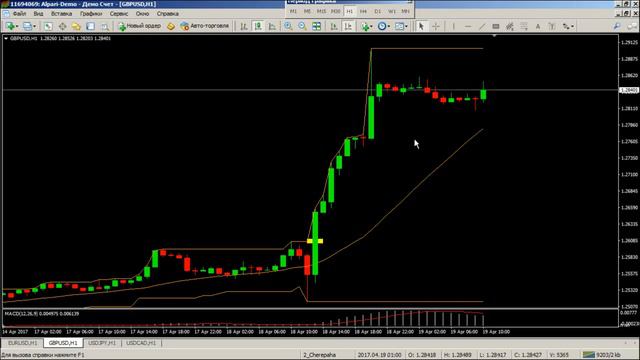Screen dimensions: 640x360
Task: Select the M15 timeframe button
Action: click(x=321, y=11)
